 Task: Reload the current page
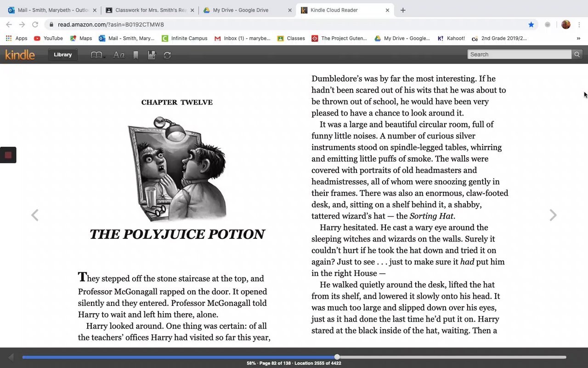pyautogui.click(x=35, y=24)
